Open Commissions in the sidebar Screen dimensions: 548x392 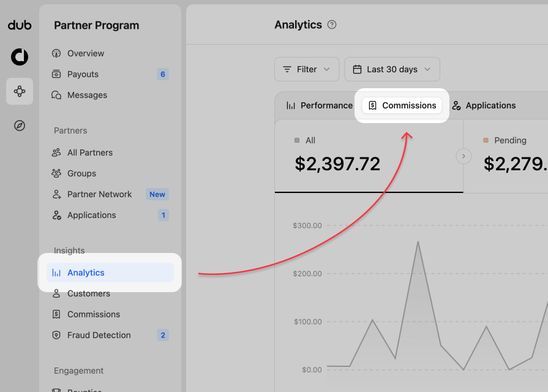click(x=110, y=314)
